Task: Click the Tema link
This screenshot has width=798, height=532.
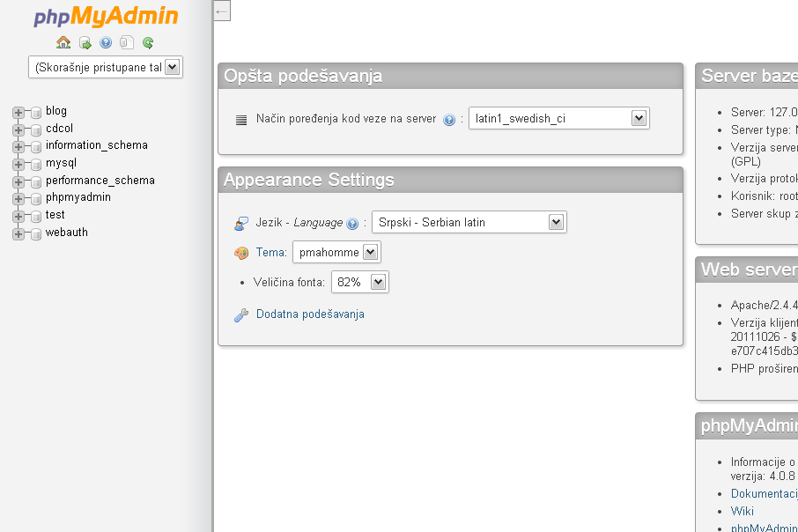Action: tap(271, 253)
